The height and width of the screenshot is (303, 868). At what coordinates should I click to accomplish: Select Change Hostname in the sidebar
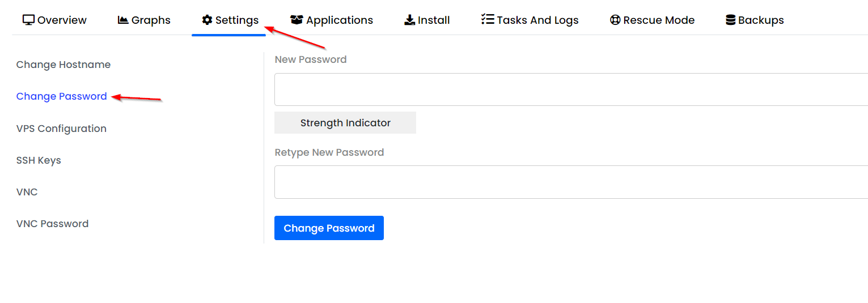(x=63, y=65)
